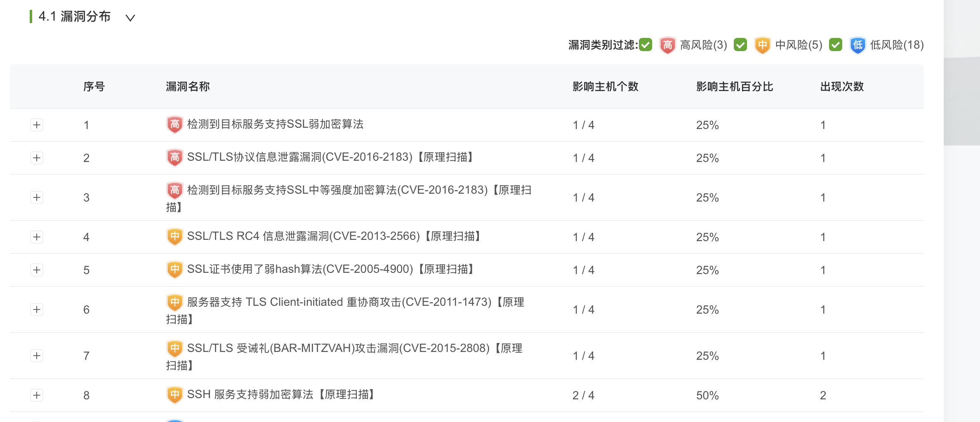The image size is (980, 422).
Task: Click high-risk badge on SSL弱加密算法 row
Action: pyautogui.click(x=174, y=124)
